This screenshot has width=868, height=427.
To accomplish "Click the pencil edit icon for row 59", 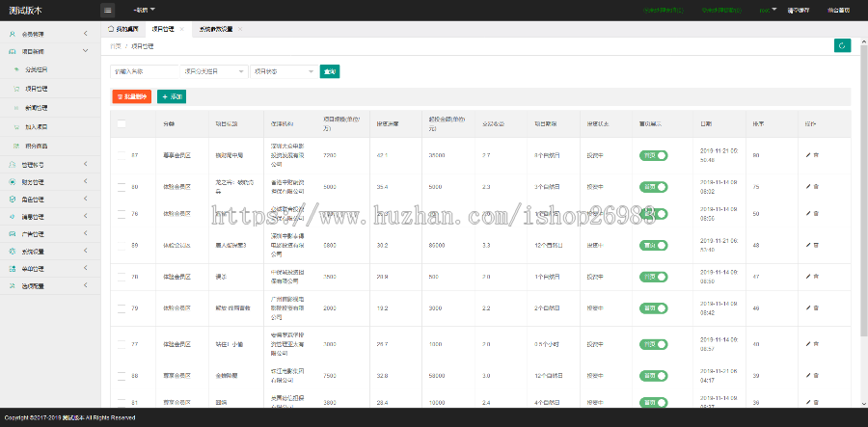I will tap(808, 246).
